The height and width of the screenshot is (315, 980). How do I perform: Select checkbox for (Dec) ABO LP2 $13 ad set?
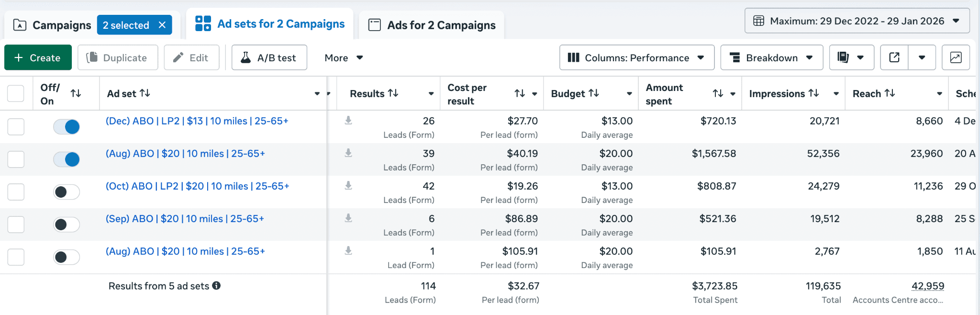pos(16,127)
